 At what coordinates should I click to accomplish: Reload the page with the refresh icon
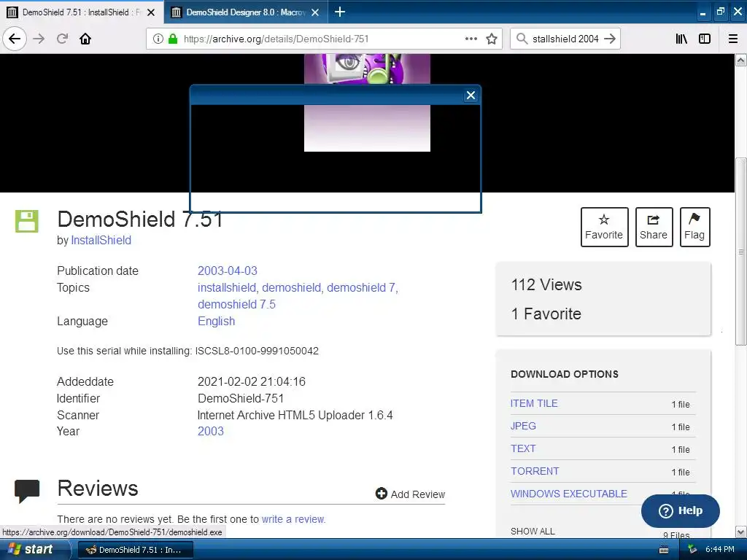coord(63,39)
